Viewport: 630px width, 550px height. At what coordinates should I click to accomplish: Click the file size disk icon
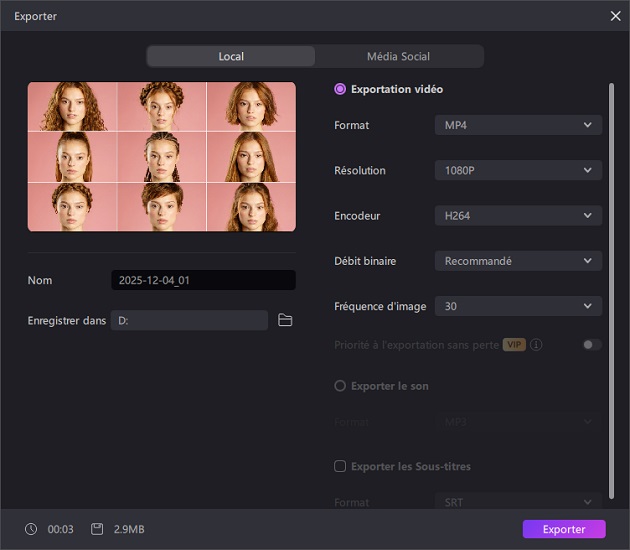point(97,529)
